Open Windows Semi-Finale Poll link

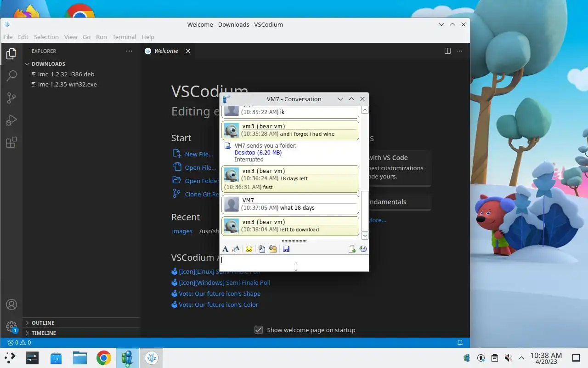click(x=225, y=283)
